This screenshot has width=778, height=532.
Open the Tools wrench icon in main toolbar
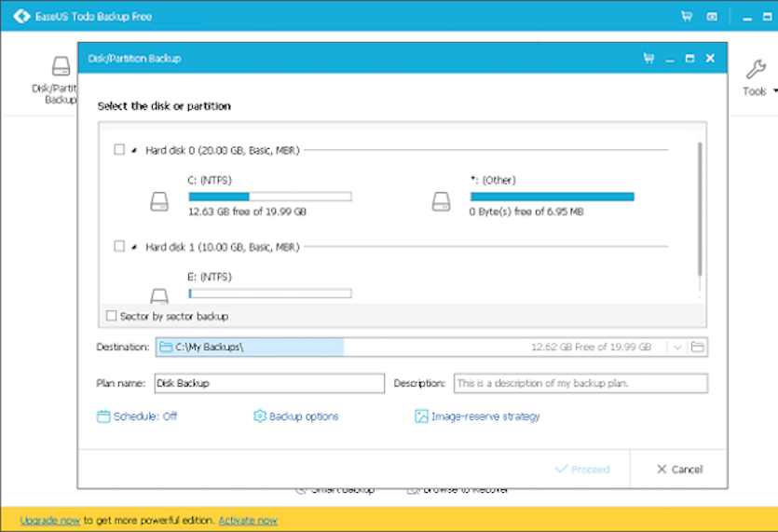pyautogui.click(x=755, y=70)
